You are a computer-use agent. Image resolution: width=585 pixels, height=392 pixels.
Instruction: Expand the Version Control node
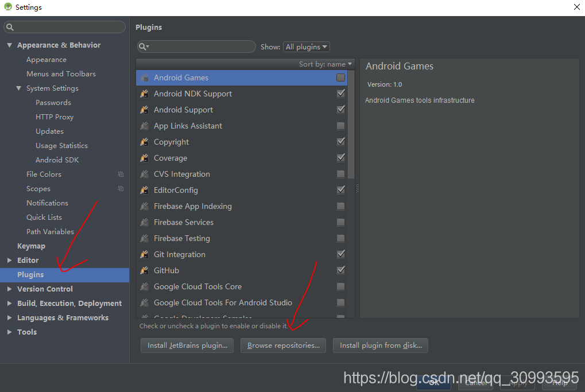(x=9, y=289)
